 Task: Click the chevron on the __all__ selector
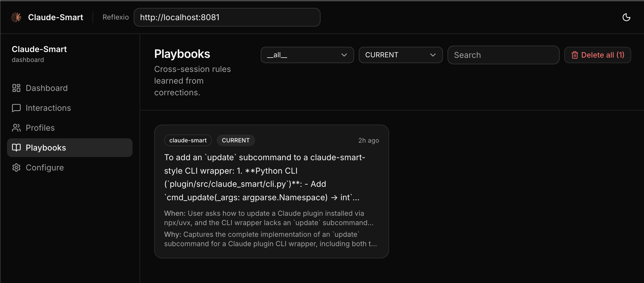tap(344, 55)
